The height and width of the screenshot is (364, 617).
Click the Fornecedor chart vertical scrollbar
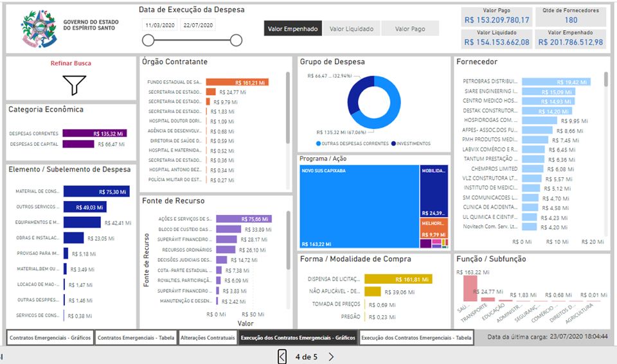pyautogui.click(x=606, y=79)
